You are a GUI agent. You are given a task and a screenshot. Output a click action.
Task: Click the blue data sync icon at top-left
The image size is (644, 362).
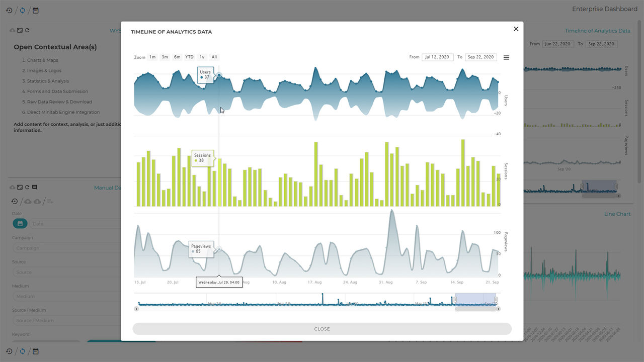(x=22, y=10)
